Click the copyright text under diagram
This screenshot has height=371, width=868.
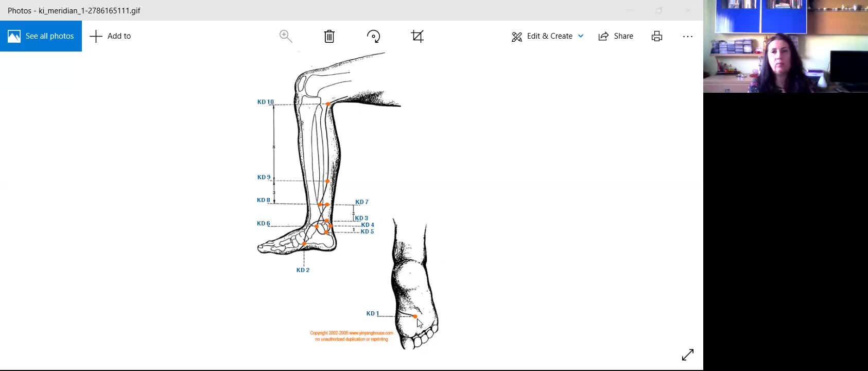tap(352, 336)
